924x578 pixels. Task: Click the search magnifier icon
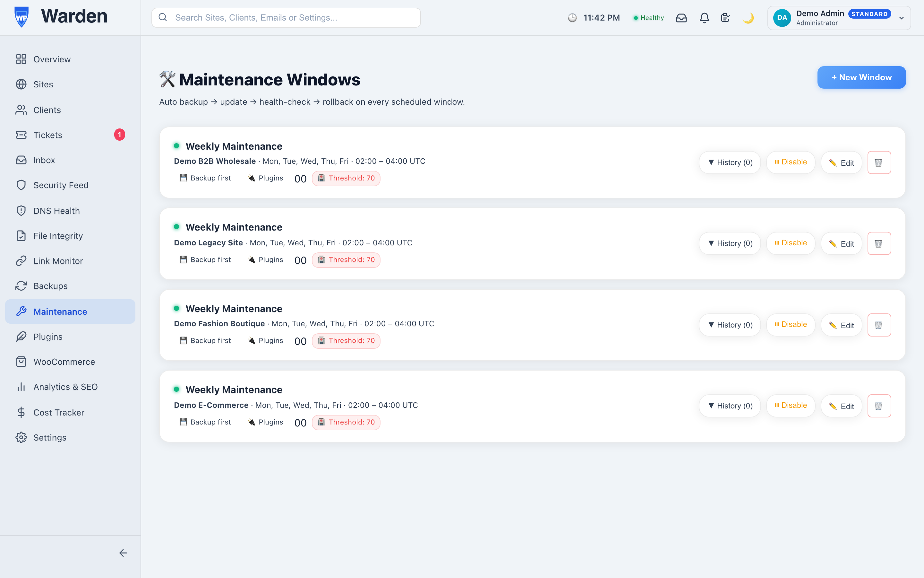click(x=163, y=17)
